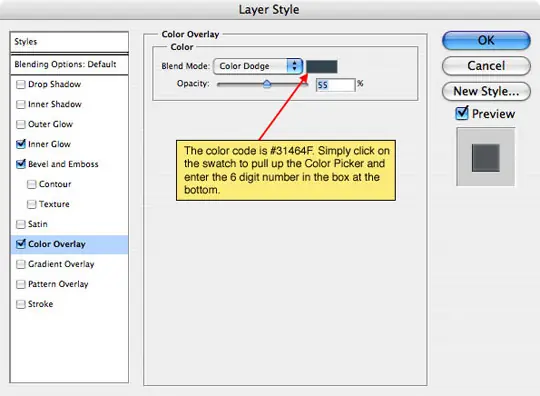Open the Gradient Overlay settings label
The width and height of the screenshot is (540, 396).
pyautogui.click(x=61, y=264)
